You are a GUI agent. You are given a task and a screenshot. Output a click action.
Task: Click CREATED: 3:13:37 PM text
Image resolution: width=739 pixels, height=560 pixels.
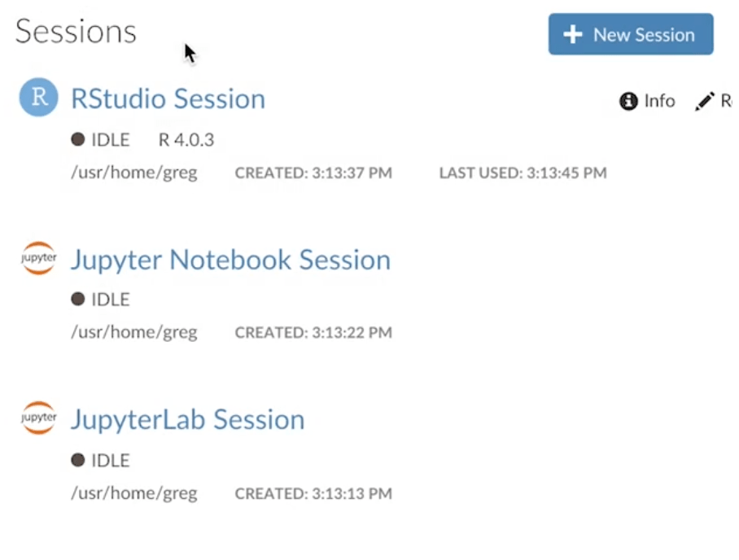point(313,173)
